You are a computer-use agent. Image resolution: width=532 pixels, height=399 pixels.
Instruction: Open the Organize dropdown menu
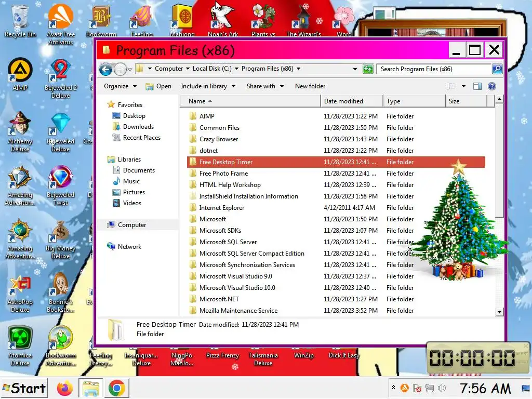120,86
